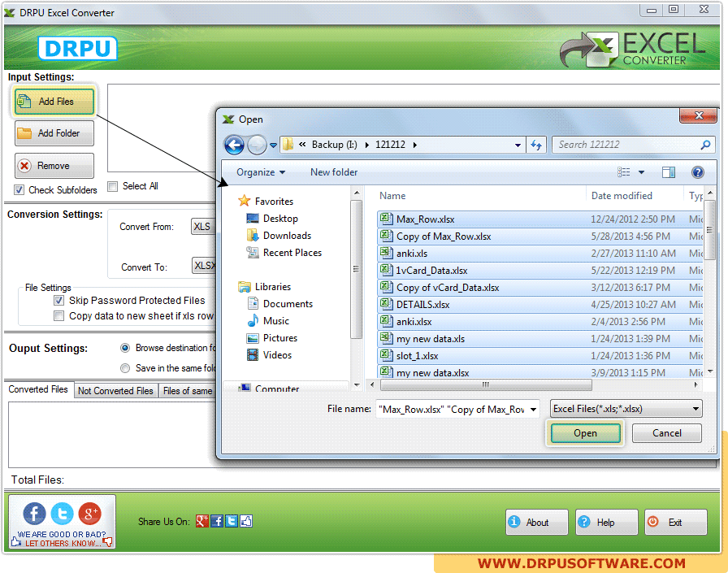Open the Files of same tab
The image size is (728, 573).
pos(188,391)
